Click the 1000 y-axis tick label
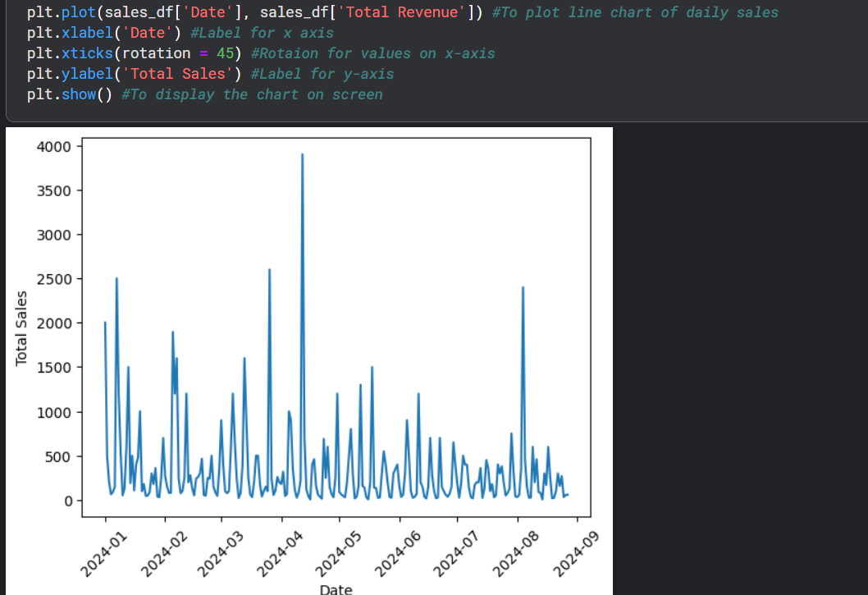This screenshot has height=595, width=868. coord(53,413)
